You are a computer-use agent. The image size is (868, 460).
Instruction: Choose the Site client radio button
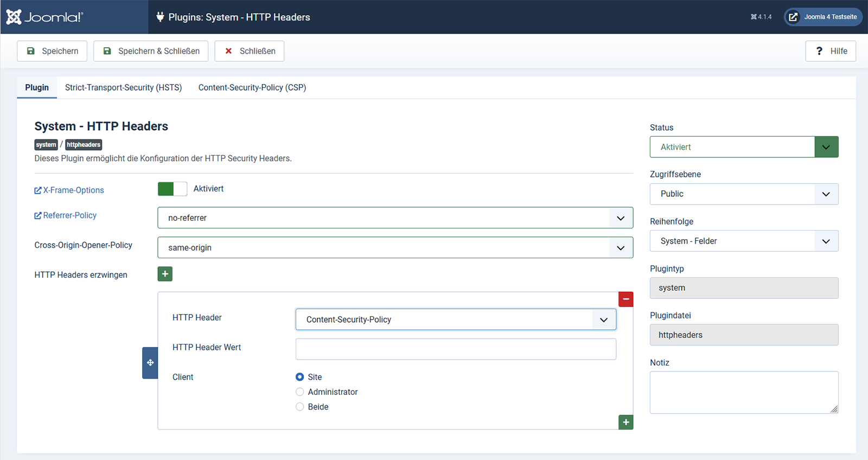299,377
